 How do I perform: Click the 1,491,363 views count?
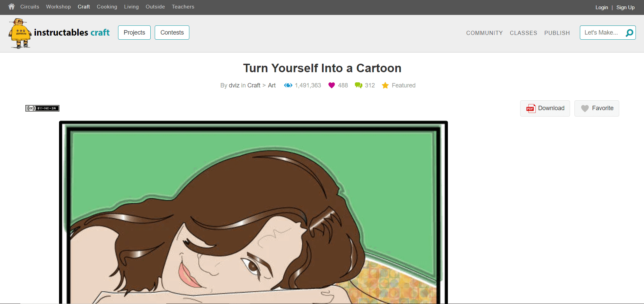[x=308, y=85]
